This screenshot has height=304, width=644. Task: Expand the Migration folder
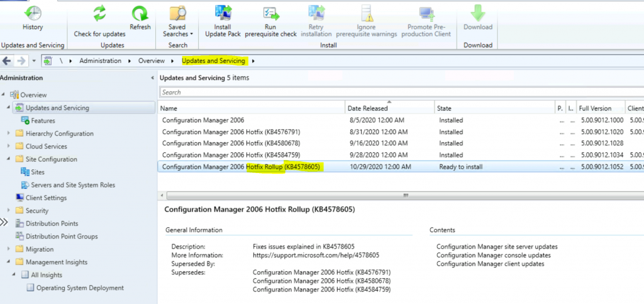point(9,249)
